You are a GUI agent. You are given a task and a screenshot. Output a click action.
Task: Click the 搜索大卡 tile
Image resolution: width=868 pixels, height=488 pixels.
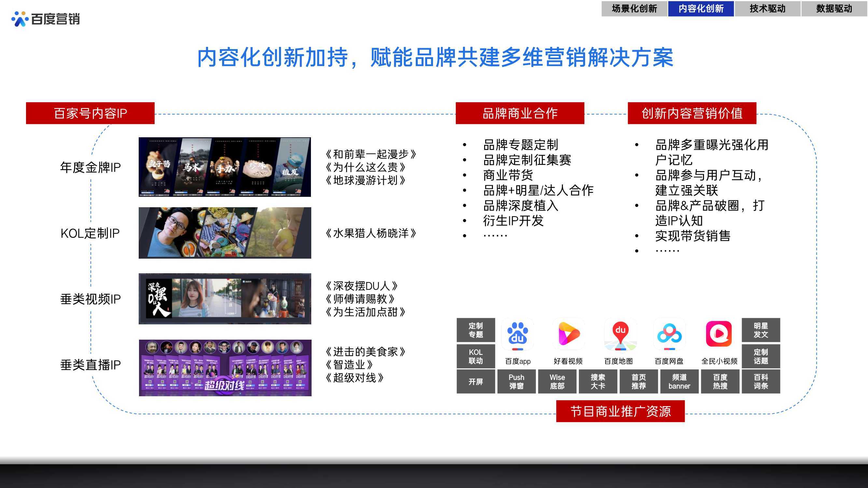pos(598,382)
